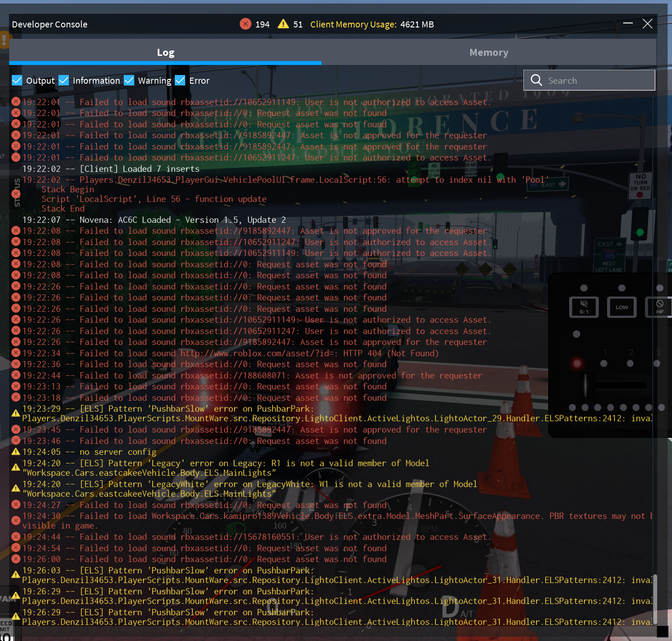Switch to the Memory tab
Image resolution: width=672 pixels, height=641 pixels.
tap(489, 53)
